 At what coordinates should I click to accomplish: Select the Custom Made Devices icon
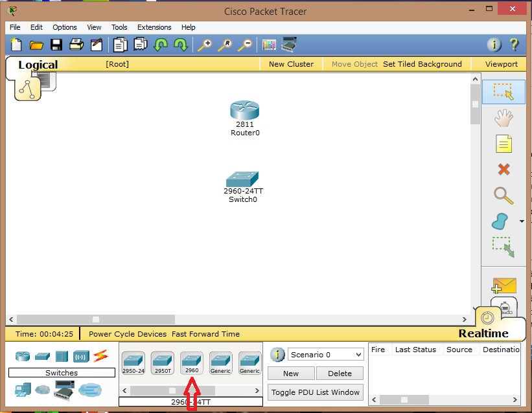pyautogui.click(x=64, y=390)
